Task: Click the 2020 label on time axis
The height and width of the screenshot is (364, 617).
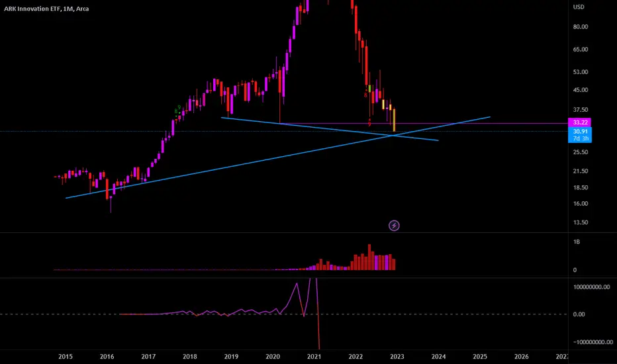Action: (x=273, y=357)
